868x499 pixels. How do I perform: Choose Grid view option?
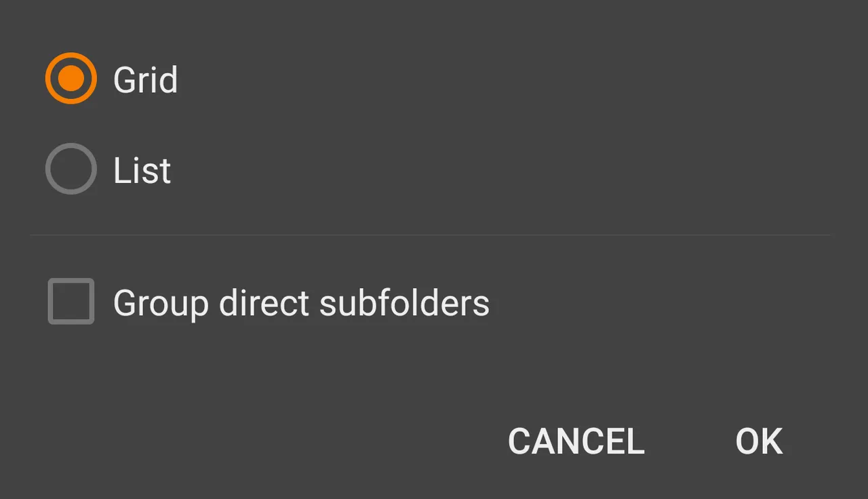[x=71, y=79]
